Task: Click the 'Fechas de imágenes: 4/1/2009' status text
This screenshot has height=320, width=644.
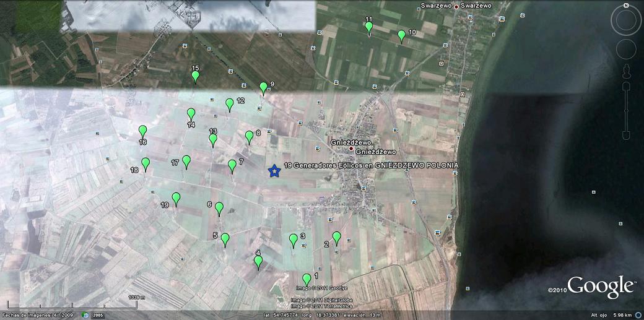Action: (x=38, y=315)
